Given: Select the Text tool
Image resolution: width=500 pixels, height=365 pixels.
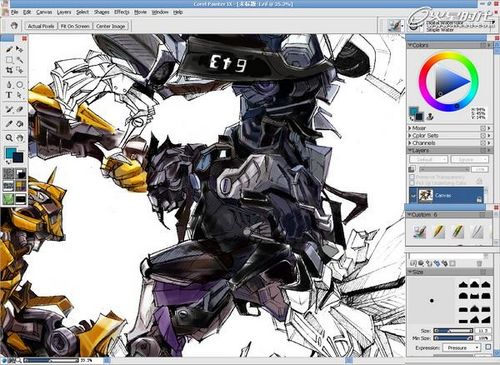Looking at the screenshot, I should pos(9,95).
